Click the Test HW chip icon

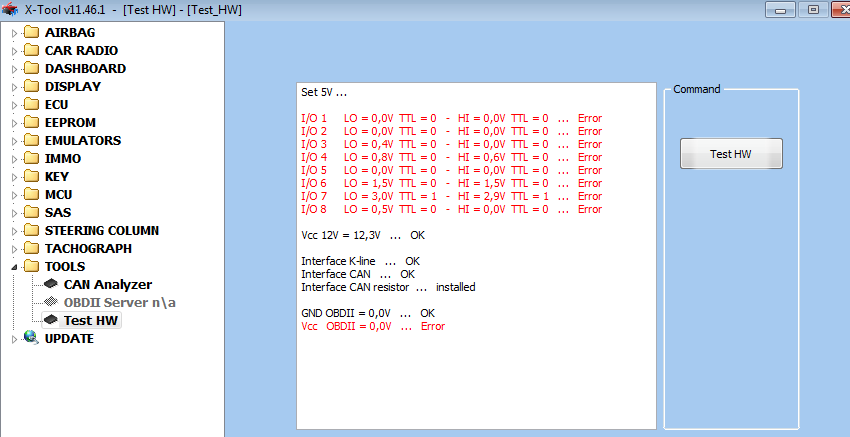(x=51, y=320)
